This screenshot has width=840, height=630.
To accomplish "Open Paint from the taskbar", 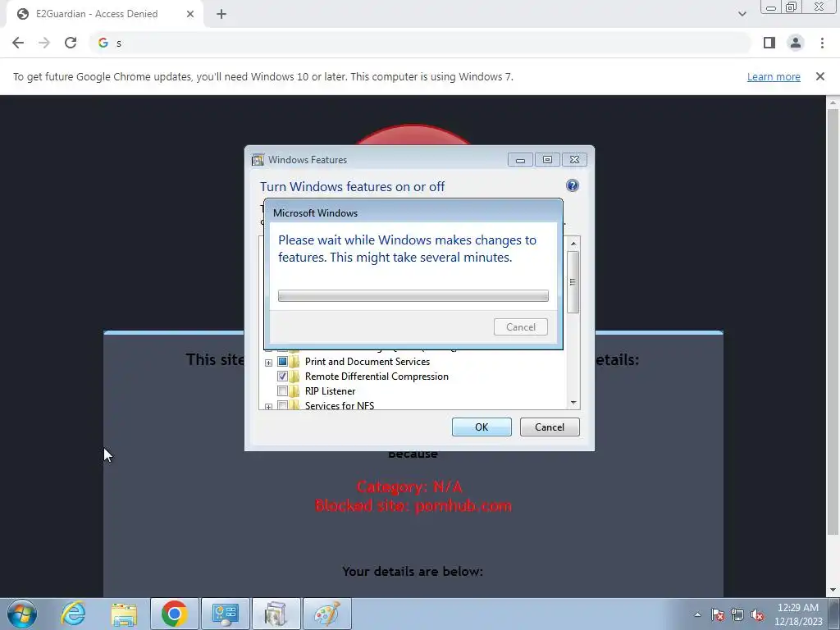I will pyautogui.click(x=326, y=614).
